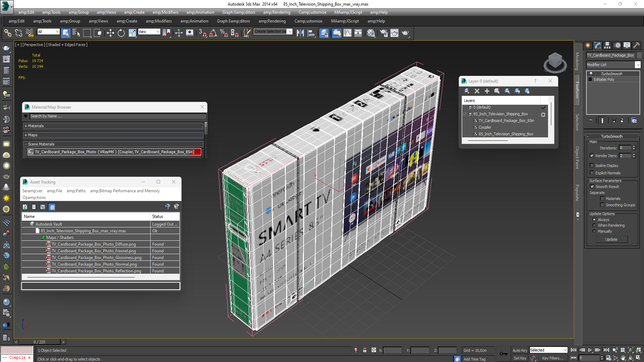Click object color swatch beside name
This screenshot has width=644, height=362.
coord(639,55)
